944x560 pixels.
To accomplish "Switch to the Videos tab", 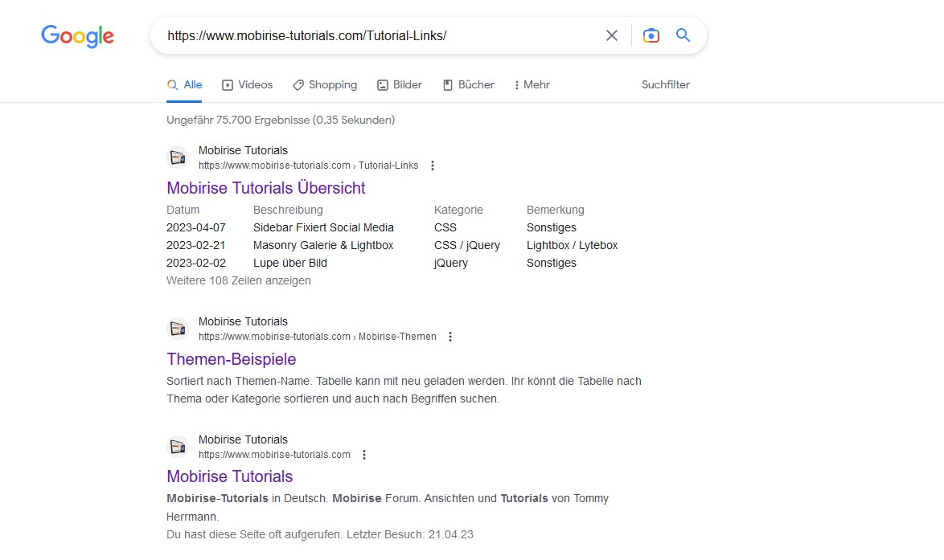I will tap(248, 84).
